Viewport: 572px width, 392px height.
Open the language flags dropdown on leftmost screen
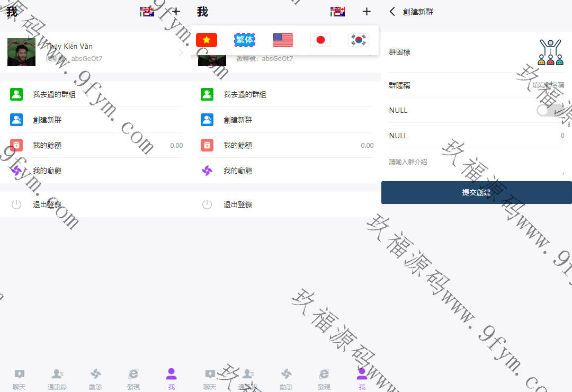[x=147, y=12]
